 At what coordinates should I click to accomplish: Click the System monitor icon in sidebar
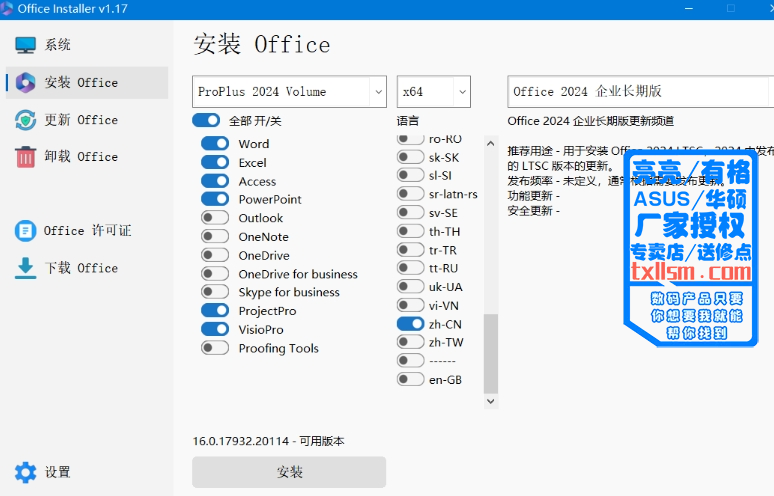25,45
